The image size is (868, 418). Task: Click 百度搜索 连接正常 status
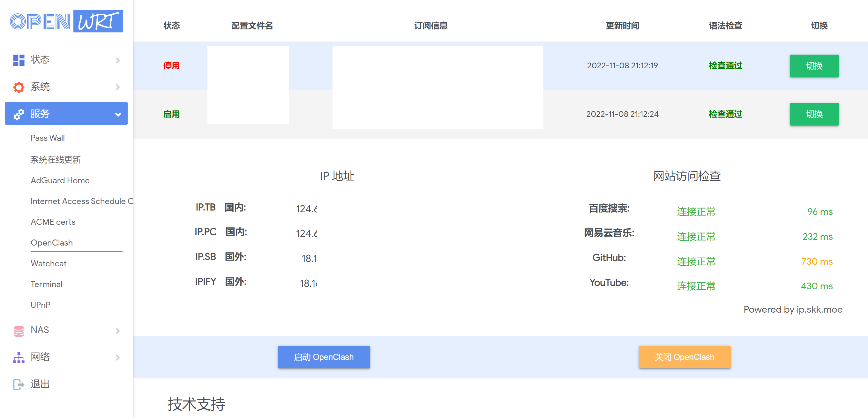(x=696, y=212)
